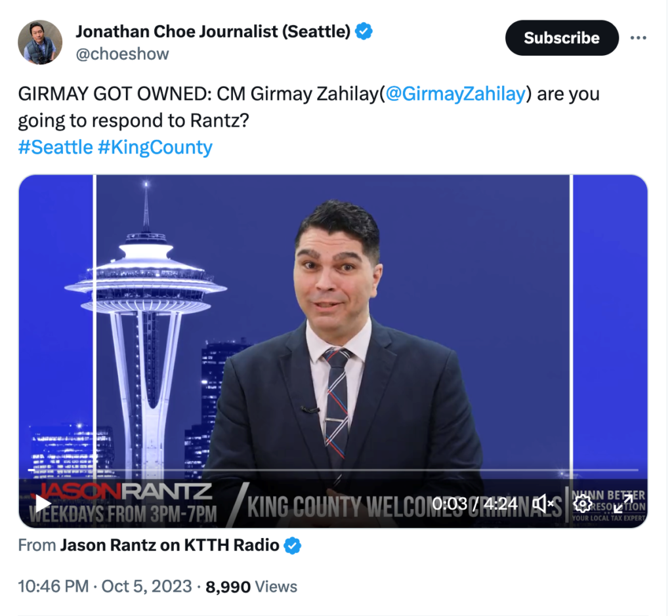This screenshot has width=672, height=616.
Task: Open the 10:46 PM Oct 5, 2023 timestamp
Action: pyautogui.click(x=105, y=586)
